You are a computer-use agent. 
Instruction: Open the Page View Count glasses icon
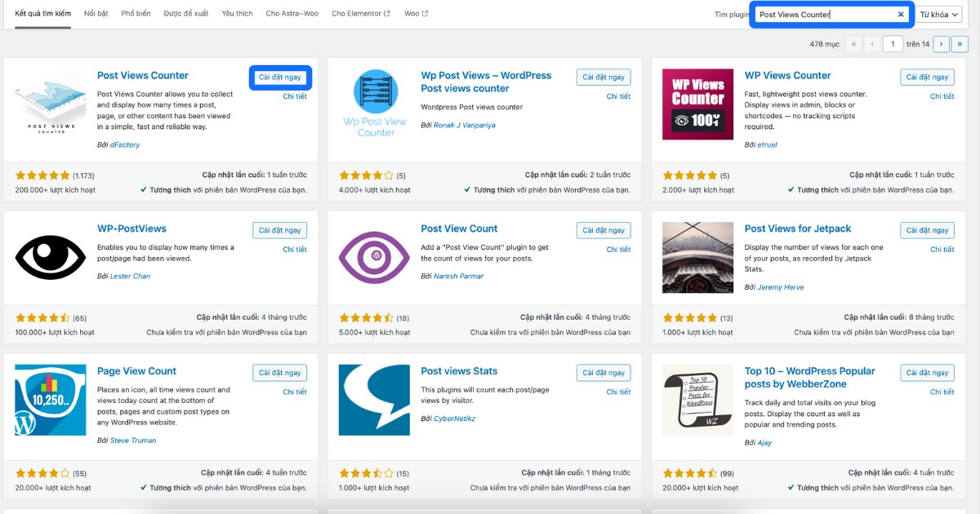pyautogui.click(x=51, y=400)
